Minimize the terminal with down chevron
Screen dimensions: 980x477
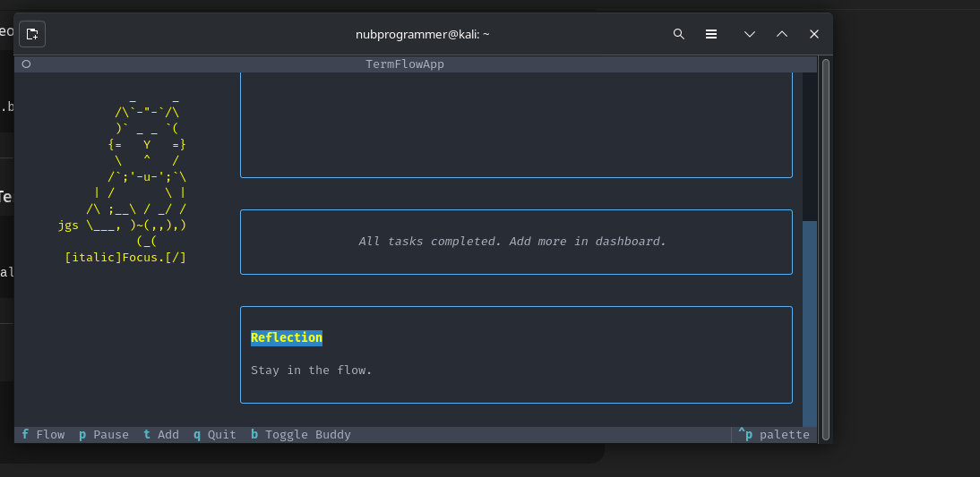(750, 34)
